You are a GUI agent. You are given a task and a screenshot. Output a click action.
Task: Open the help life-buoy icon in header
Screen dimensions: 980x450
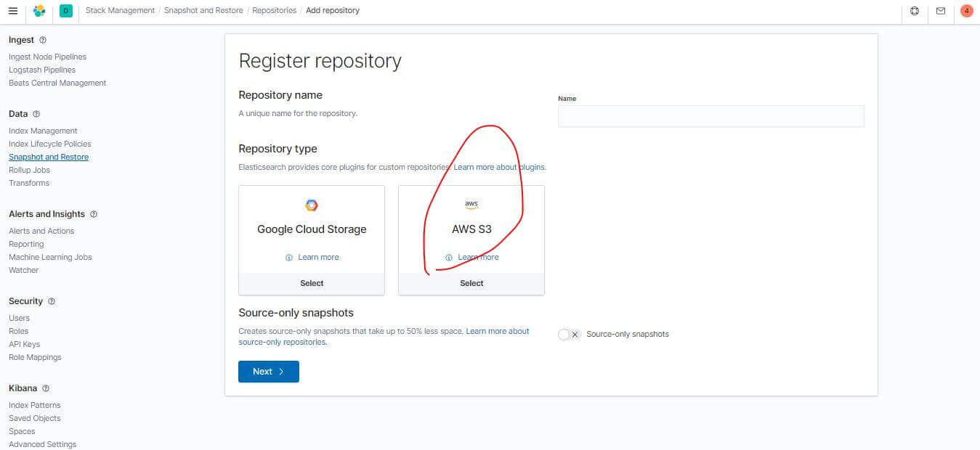[x=915, y=11]
